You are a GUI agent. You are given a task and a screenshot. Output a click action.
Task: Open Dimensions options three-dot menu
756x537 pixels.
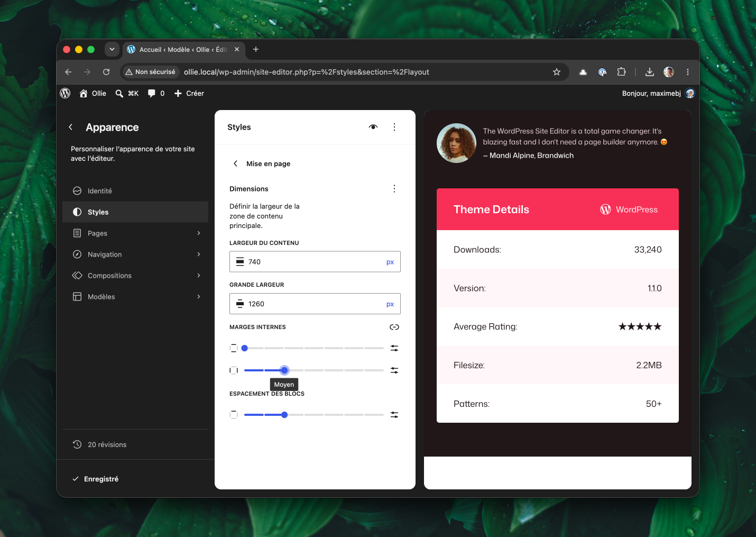(x=394, y=189)
